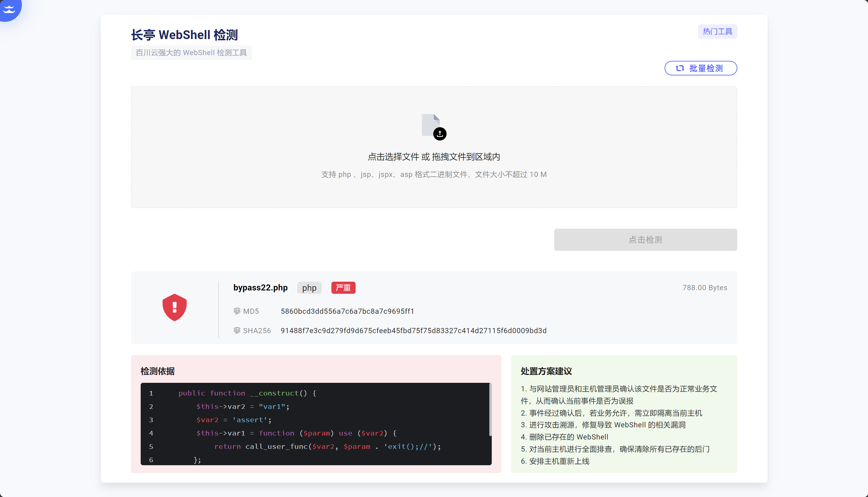This screenshot has height=497, width=868.
Task: Click the 处置方案建议 heading
Action: click(x=546, y=371)
